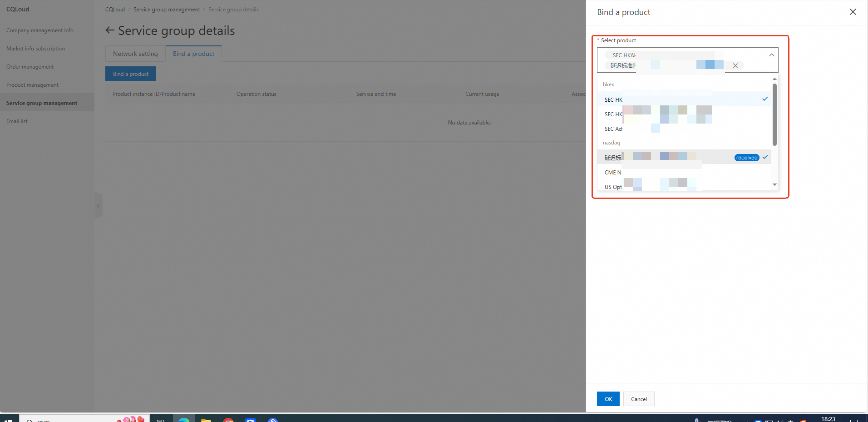The height and width of the screenshot is (422, 868).
Task: Select the unchecked SEC HK option
Action: 684,114
